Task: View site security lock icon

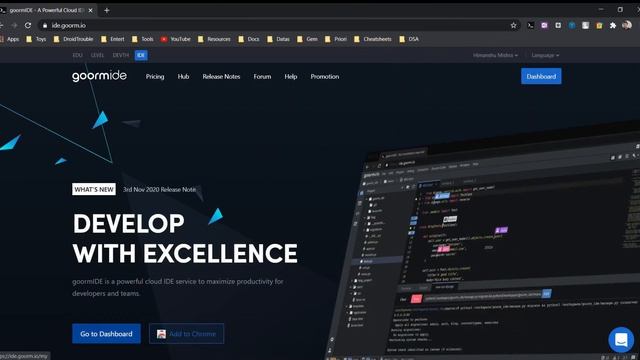Action: (45, 25)
